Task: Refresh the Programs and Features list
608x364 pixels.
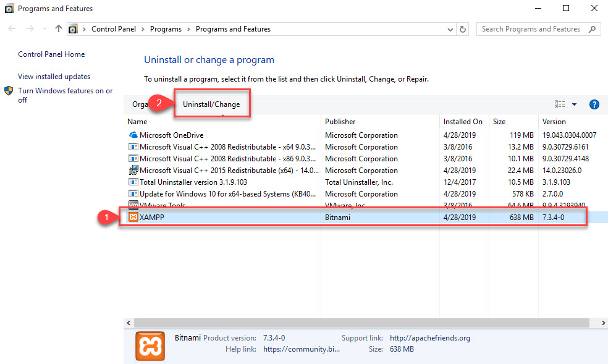Action: 463,29
